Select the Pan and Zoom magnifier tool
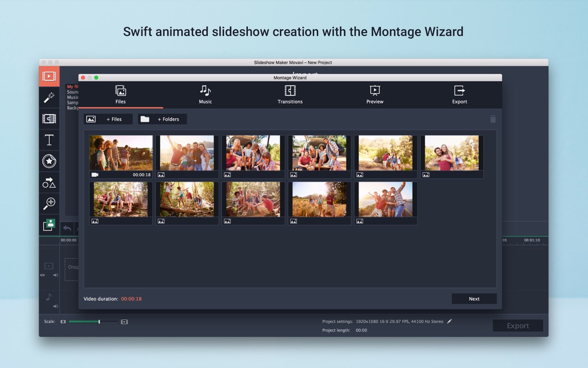The height and width of the screenshot is (368, 588). (x=49, y=203)
